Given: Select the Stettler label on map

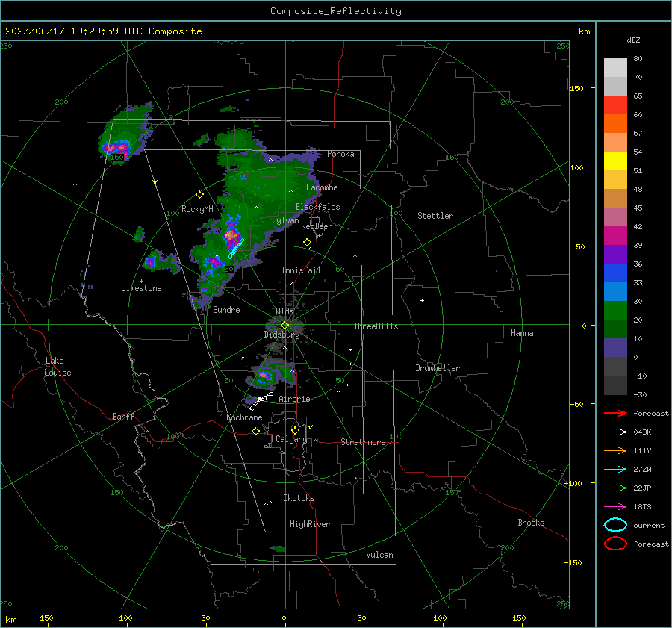Looking at the screenshot, I should coord(435,216).
